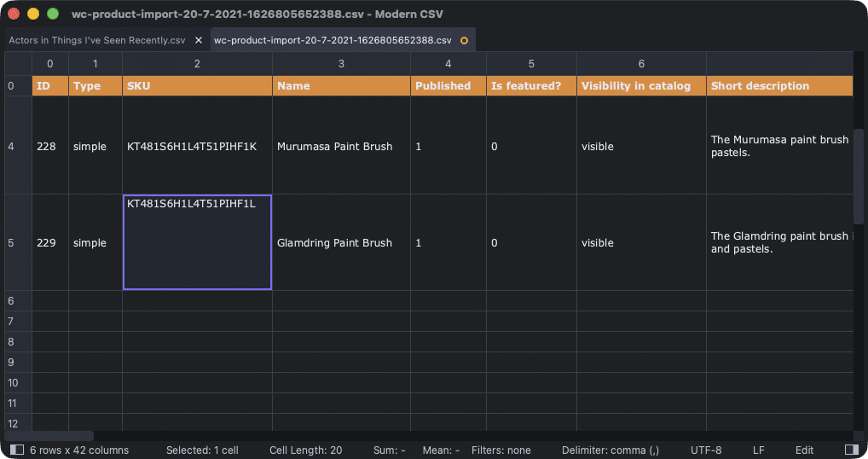Select column 6 via its number header
868x459 pixels.
pos(641,64)
